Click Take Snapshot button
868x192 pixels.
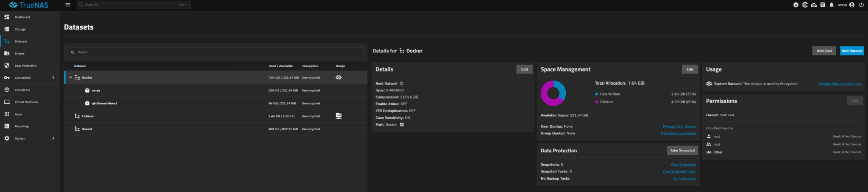pos(682,150)
